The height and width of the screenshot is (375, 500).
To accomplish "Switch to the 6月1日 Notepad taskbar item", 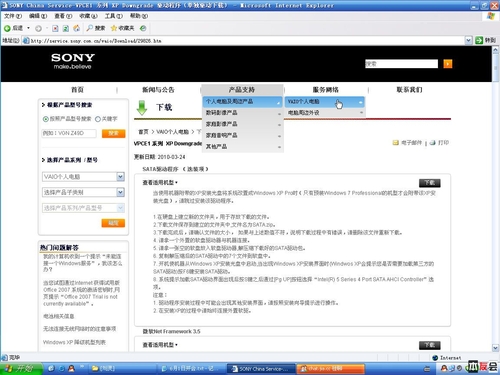I will (191, 369).
